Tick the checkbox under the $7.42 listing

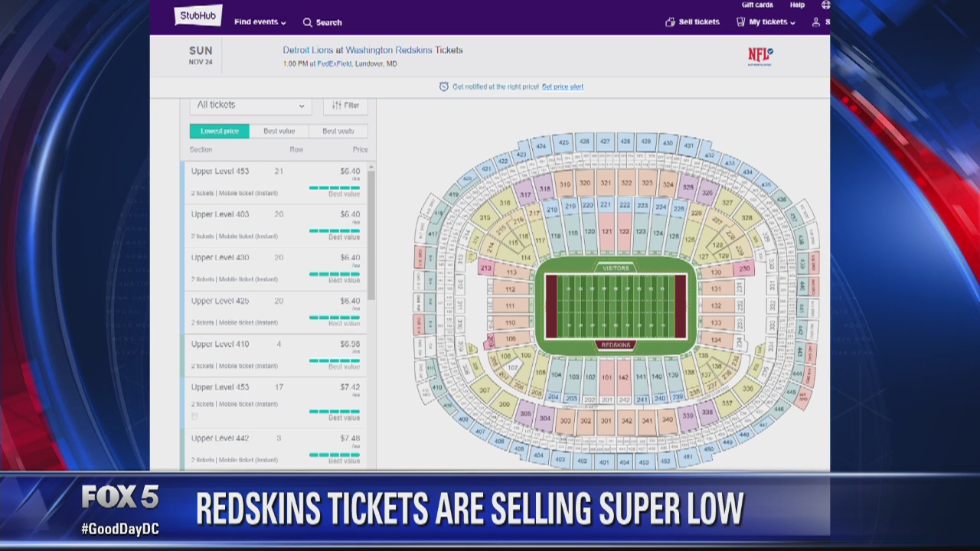pos(194,416)
